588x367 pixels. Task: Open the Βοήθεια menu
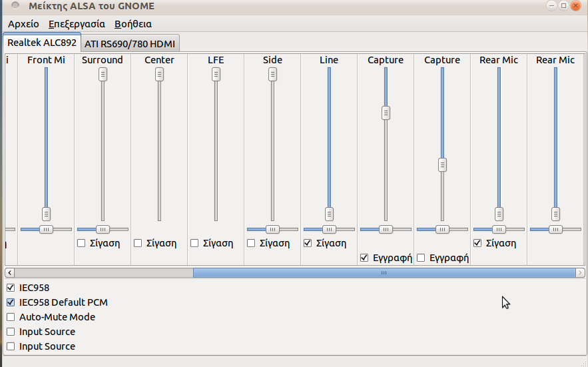pyautogui.click(x=133, y=24)
